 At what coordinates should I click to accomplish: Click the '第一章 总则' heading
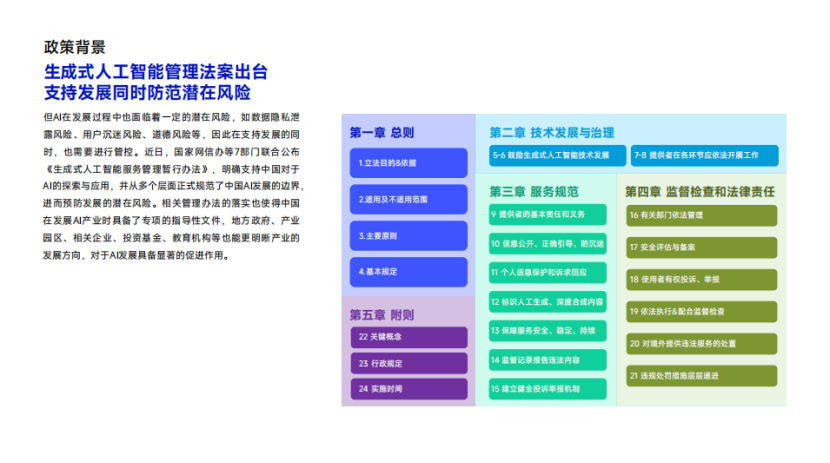coord(382,132)
